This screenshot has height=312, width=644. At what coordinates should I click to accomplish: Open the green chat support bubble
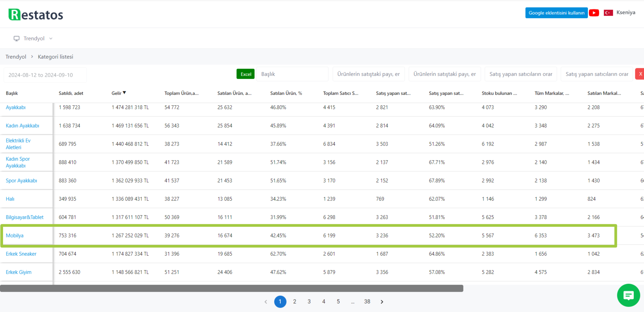pos(628,295)
